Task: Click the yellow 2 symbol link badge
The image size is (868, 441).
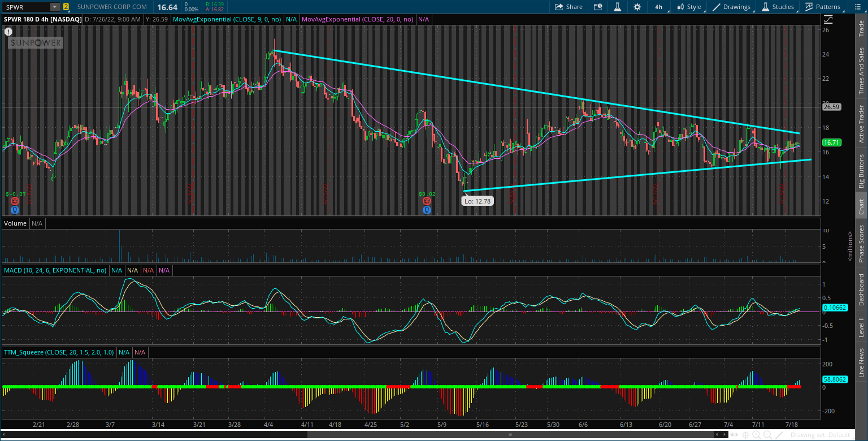Action: pyautogui.click(x=66, y=7)
